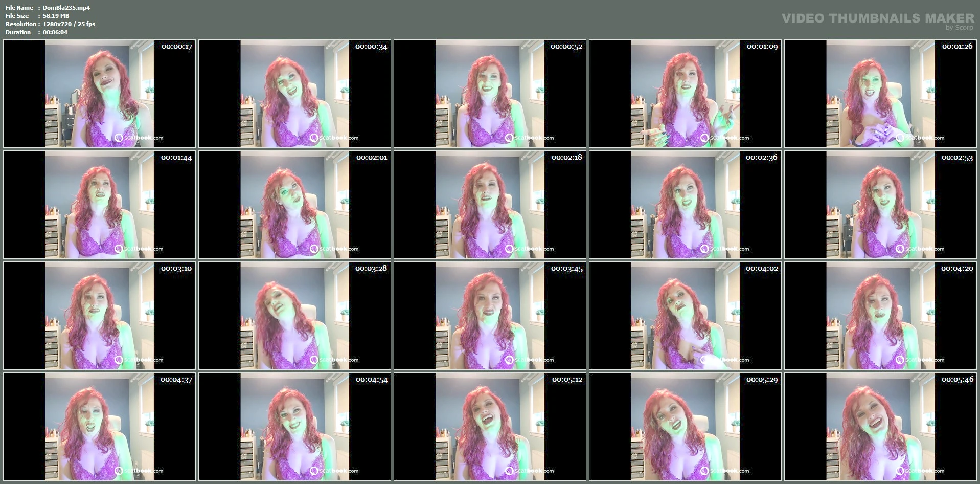Open the 00:03:45 frame

(490, 316)
